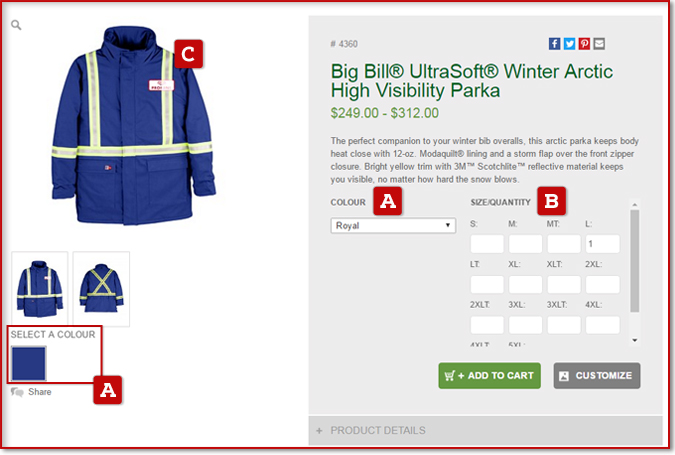Click the Customize button
The width and height of the screenshot is (675, 455).
click(597, 375)
